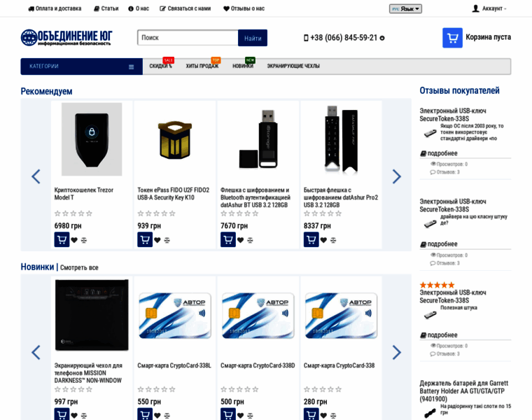The image size is (532, 420).
Task: Add CryptoCard-338 priced 280 грн to cart
Action: 311,414
